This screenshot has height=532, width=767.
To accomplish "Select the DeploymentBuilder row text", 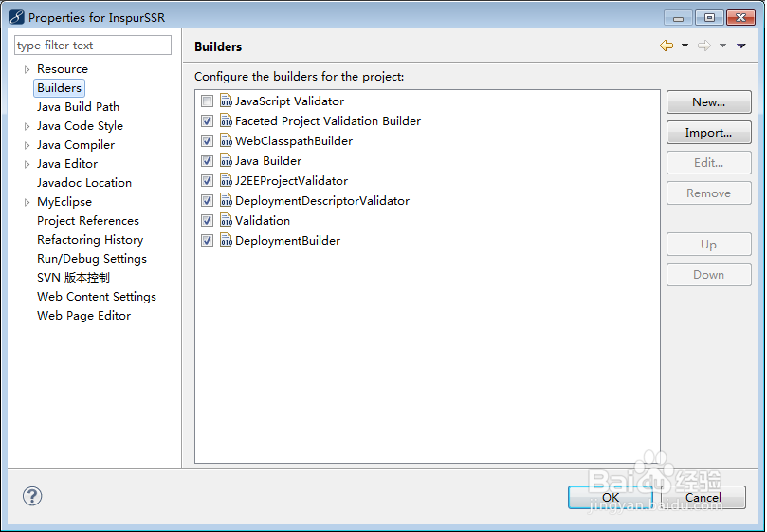I will [287, 240].
